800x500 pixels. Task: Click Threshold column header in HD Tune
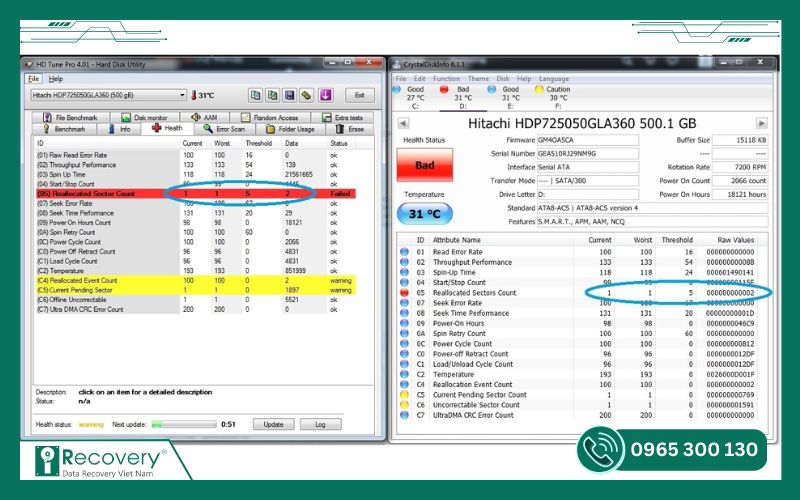(258, 143)
